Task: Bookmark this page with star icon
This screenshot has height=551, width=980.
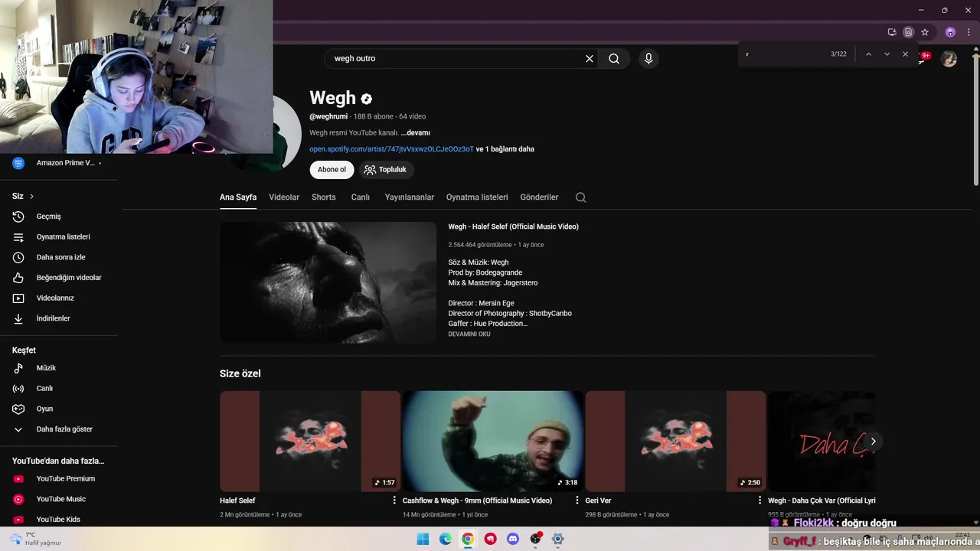Action: tap(925, 32)
